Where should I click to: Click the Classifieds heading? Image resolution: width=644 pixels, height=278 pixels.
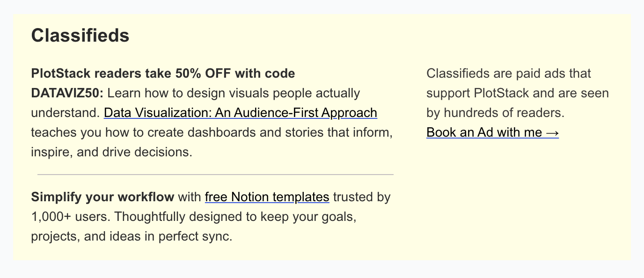pos(80,36)
